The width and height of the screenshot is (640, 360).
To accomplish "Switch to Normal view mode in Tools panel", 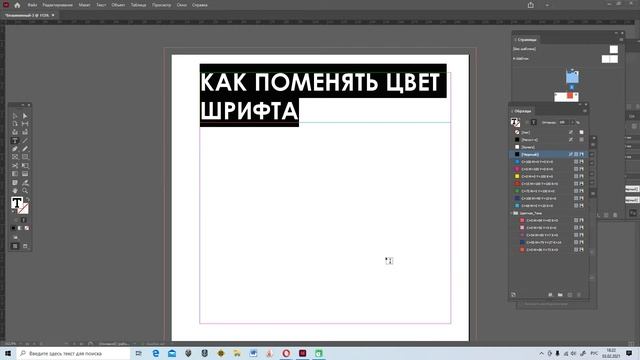I will pyautogui.click(x=15, y=246).
